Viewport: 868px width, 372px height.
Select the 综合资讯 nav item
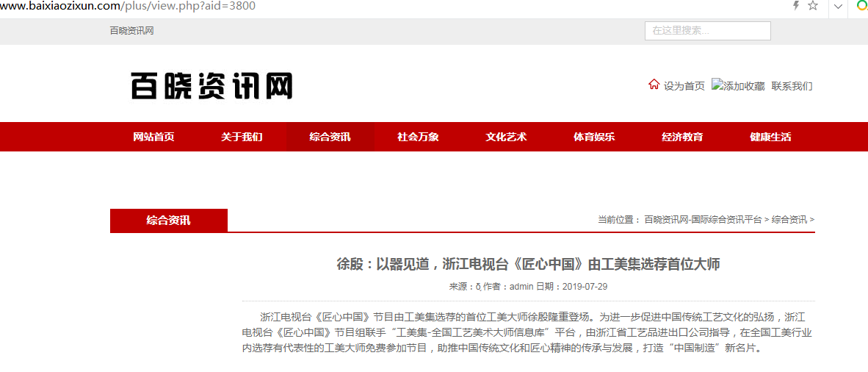tap(330, 137)
